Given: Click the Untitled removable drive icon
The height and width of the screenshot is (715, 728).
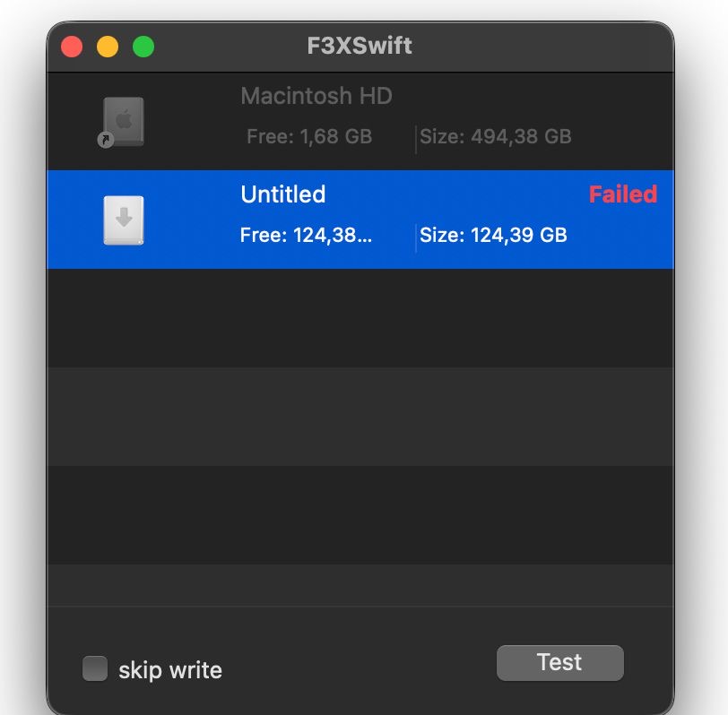Looking at the screenshot, I should [124, 220].
